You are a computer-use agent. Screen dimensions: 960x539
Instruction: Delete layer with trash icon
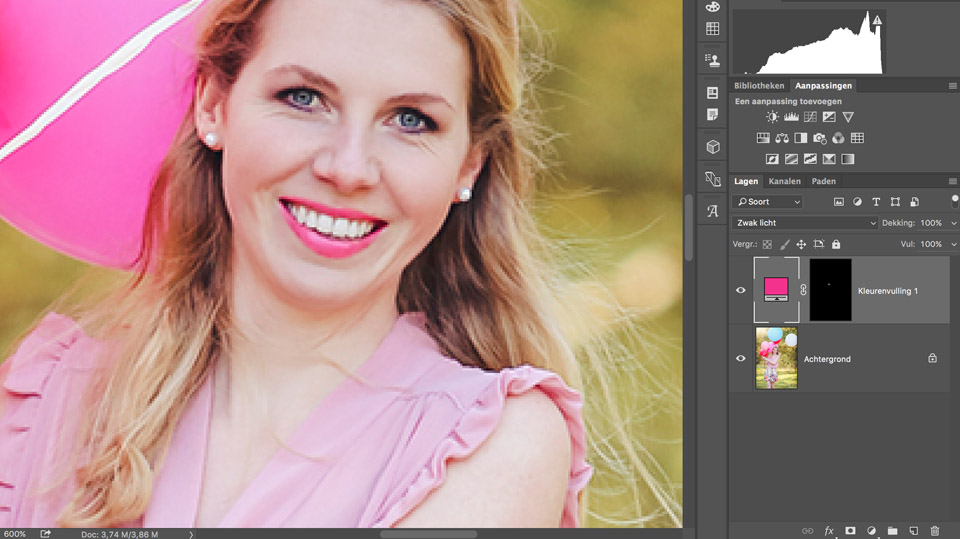click(x=935, y=531)
